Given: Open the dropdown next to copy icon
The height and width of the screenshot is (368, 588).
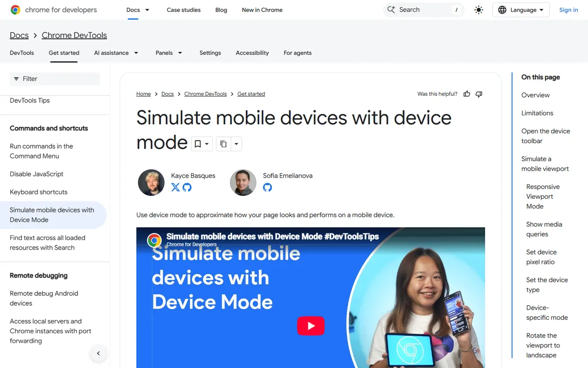Looking at the screenshot, I should pos(236,144).
